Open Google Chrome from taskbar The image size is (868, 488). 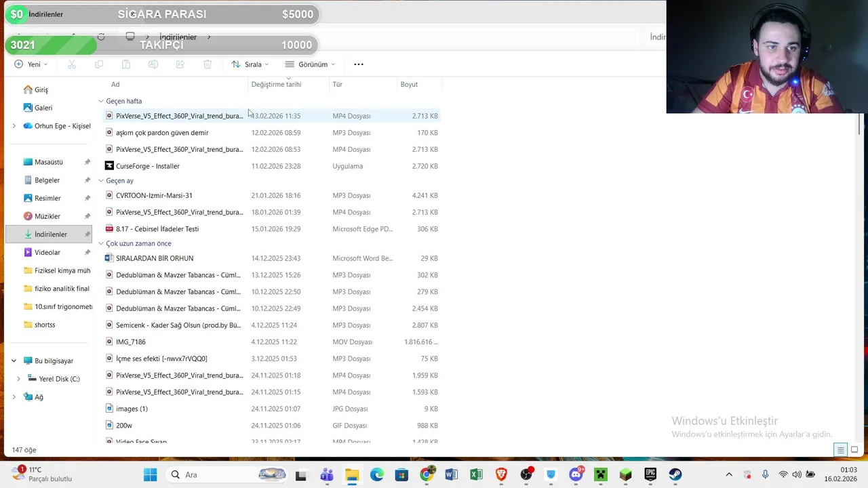pos(427,474)
